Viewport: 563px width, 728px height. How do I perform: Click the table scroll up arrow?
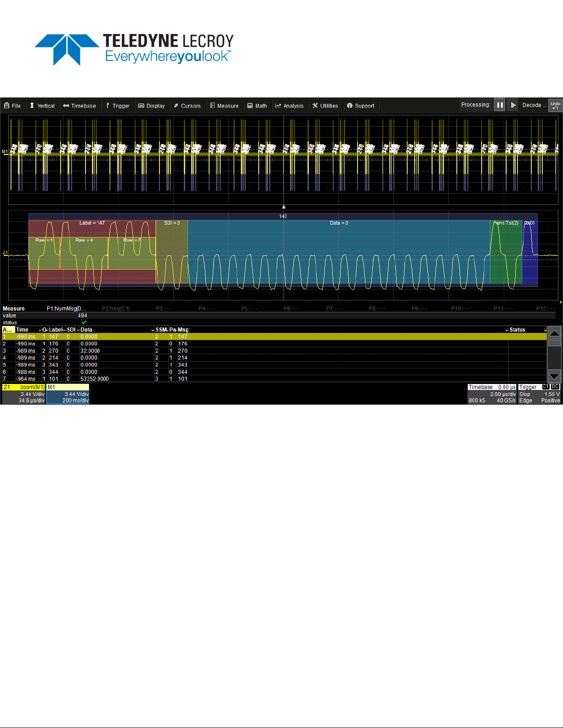coord(555,333)
